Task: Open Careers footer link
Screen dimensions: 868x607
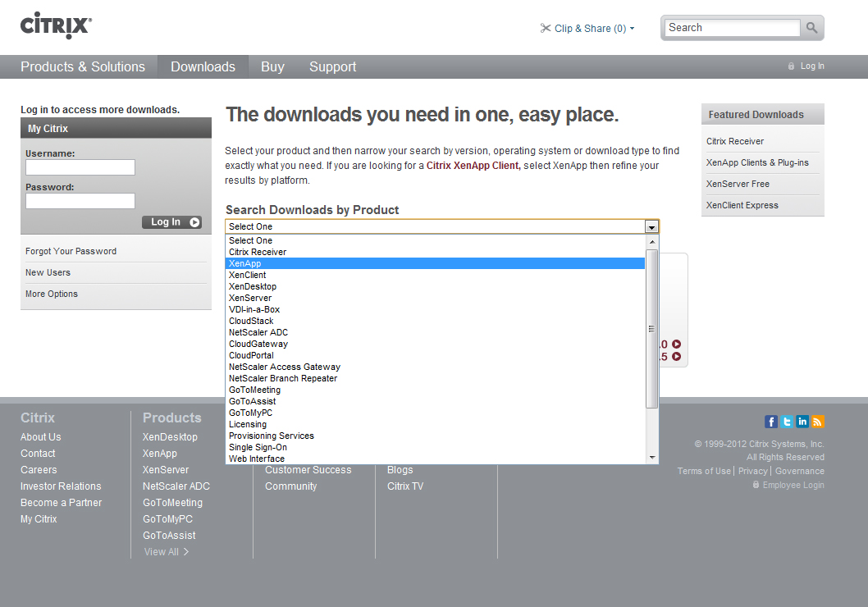Action: (39, 470)
